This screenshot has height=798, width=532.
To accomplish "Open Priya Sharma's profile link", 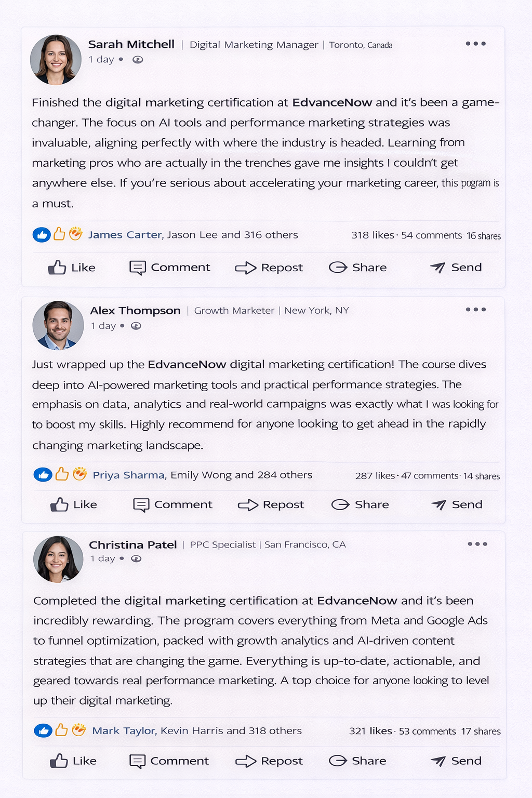I will pos(128,475).
